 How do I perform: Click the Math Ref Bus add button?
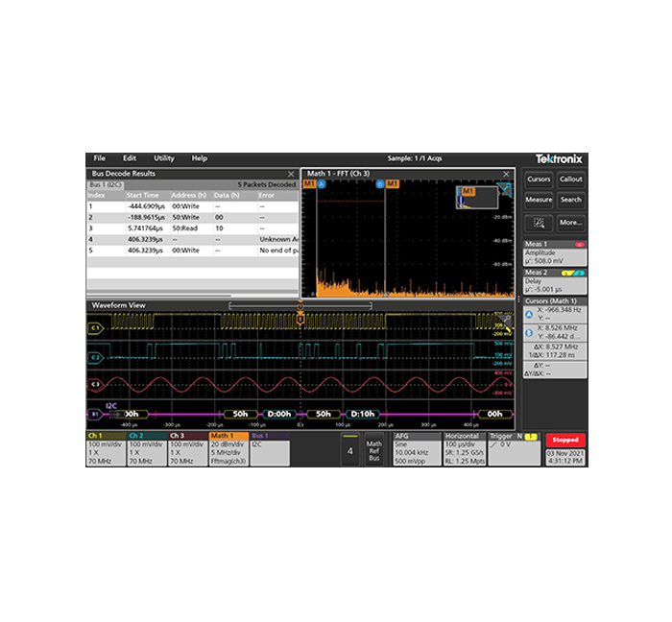(x=373, y=449)
